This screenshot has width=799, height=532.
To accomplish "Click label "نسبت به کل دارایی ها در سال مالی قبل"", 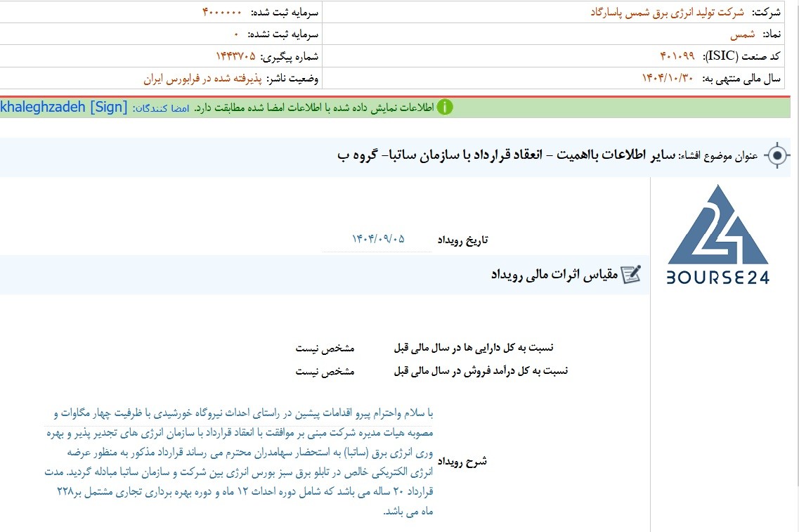I will (474, 348).
